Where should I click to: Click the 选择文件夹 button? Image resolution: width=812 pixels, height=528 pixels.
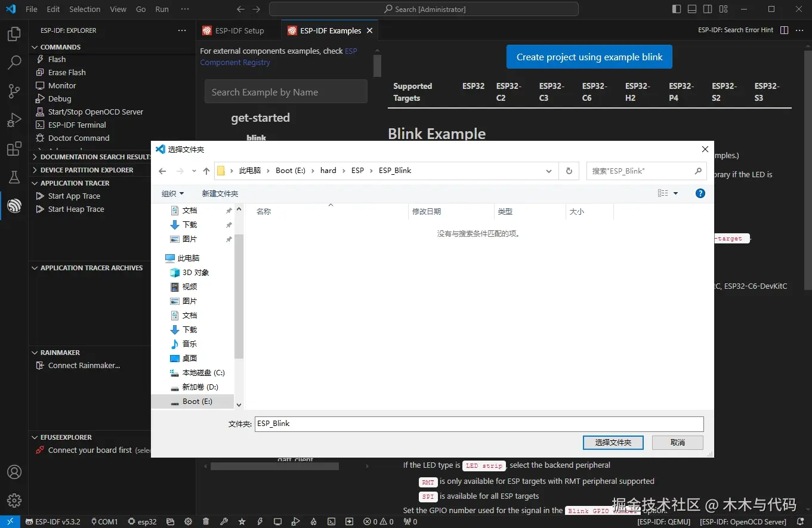tap(613, 443)
